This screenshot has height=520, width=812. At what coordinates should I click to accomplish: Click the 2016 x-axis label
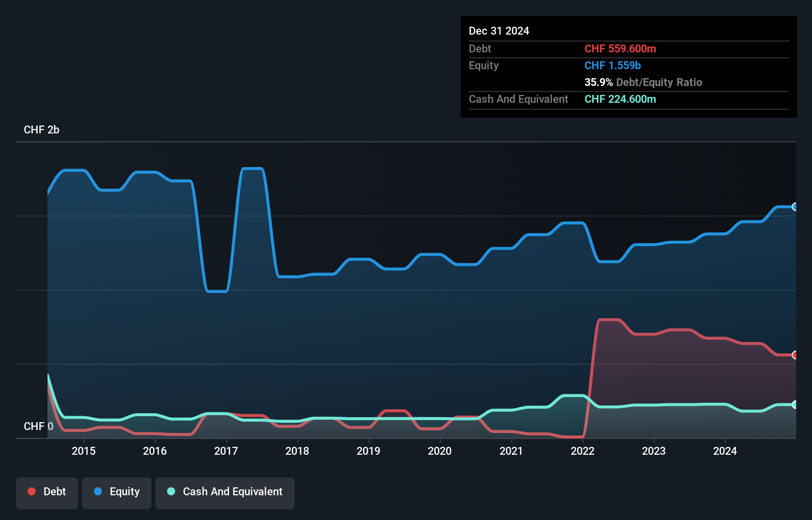tap(155, 451)
